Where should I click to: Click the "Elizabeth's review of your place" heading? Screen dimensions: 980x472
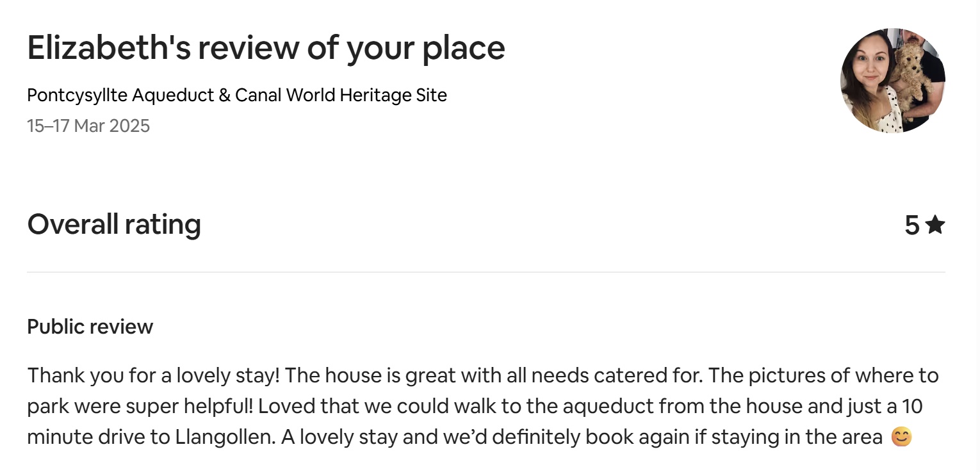click(266, 48)
